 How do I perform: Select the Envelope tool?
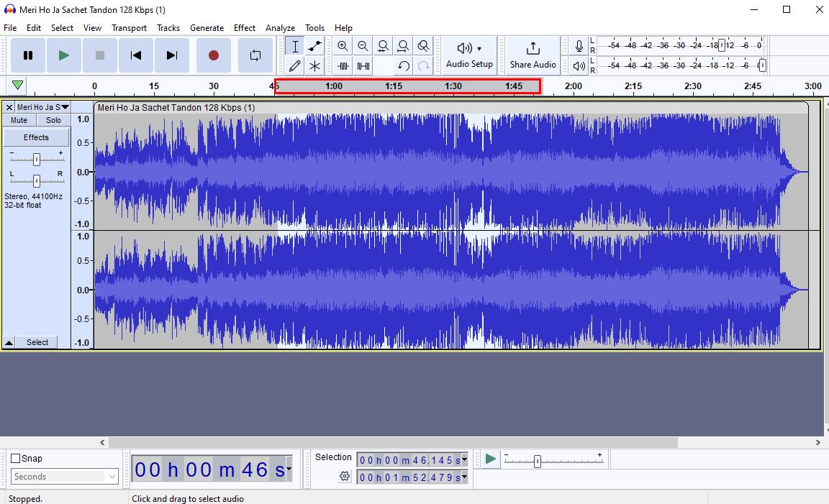(x=314, y=45)
